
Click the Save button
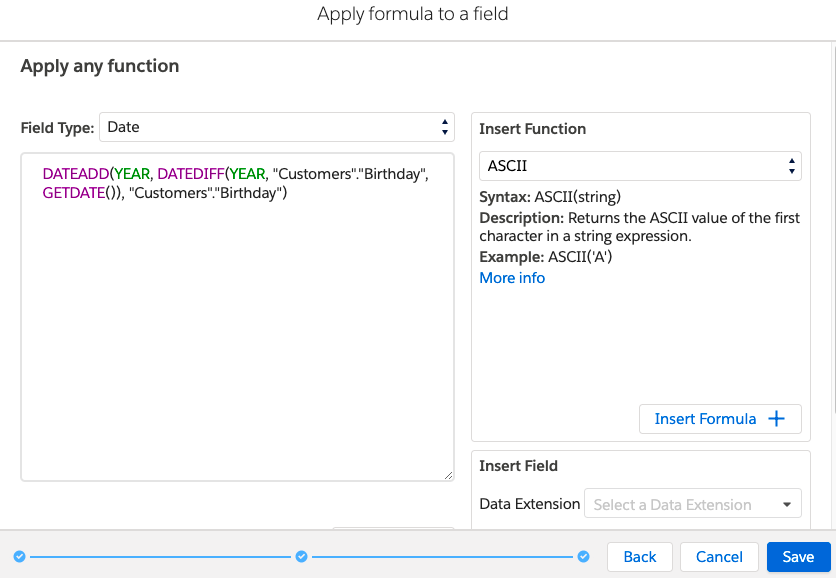click(x=798, y=557)
